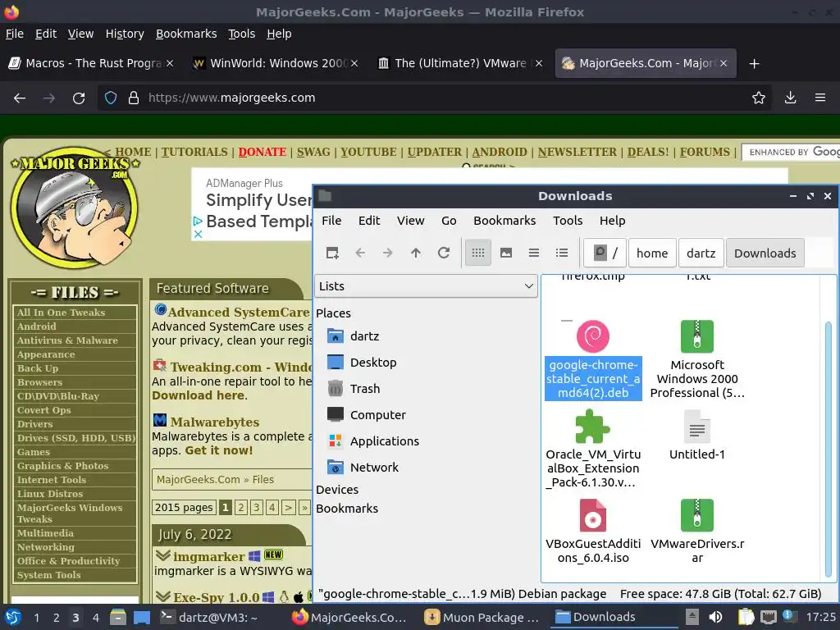The width and height of the screenshot is (840, 630).
Task: Switch file manager to compact list view
Action: tap(533, 253)
